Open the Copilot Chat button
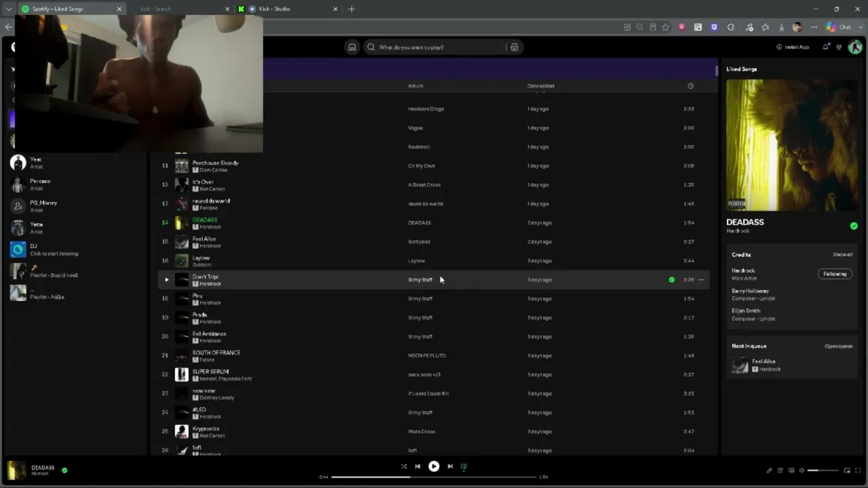Image resolution: width=868 pixels, height=488 pixels. tap(839, 27)
